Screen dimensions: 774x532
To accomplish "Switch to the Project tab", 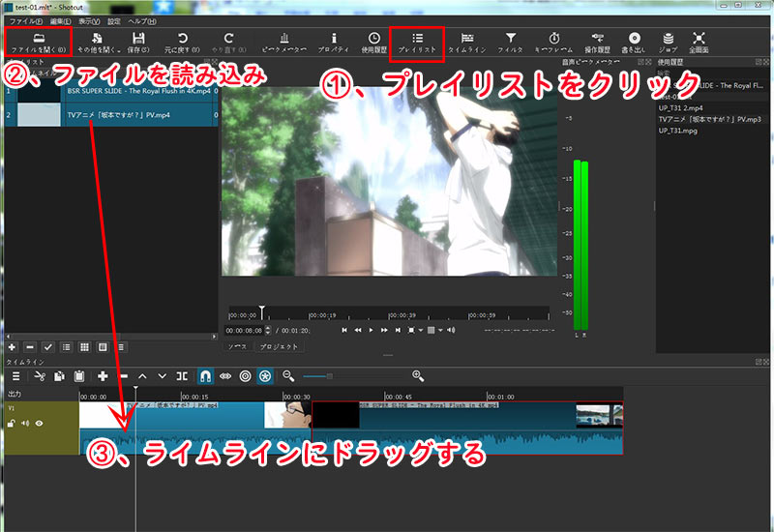I will (279, 346).
